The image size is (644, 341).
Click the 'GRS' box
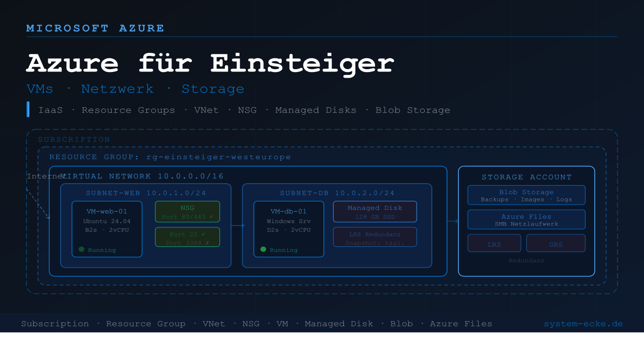556,243
